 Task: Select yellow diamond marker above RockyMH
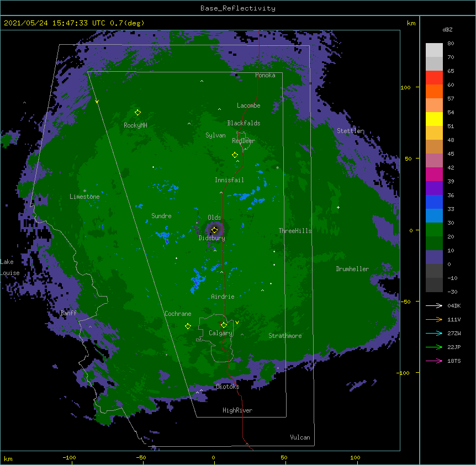click(137, 112)
